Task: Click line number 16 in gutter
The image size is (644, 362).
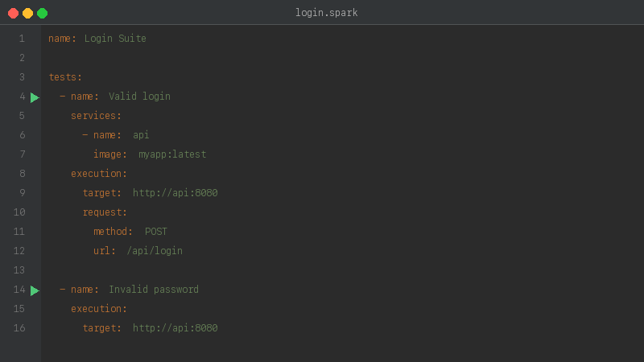Action: tap(19, 328)
